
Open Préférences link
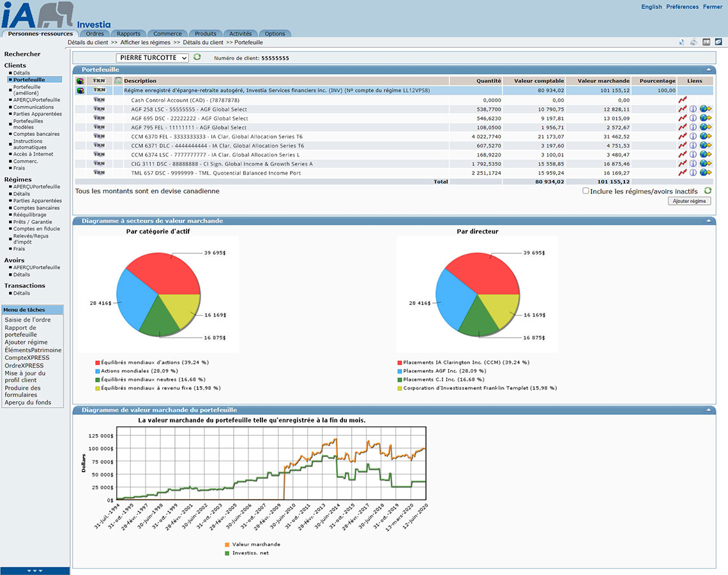pyautogui.click(x=682, y=6)
